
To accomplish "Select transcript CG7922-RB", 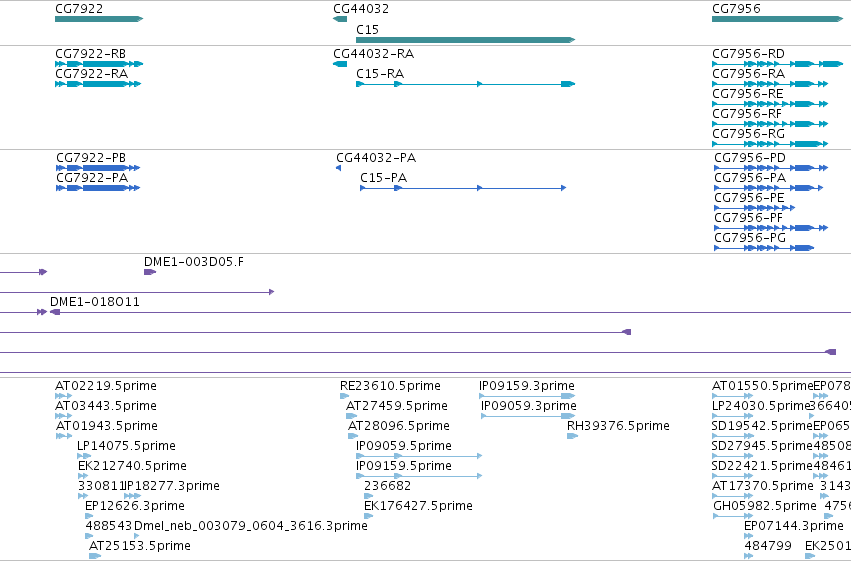I will click(99, 64).
